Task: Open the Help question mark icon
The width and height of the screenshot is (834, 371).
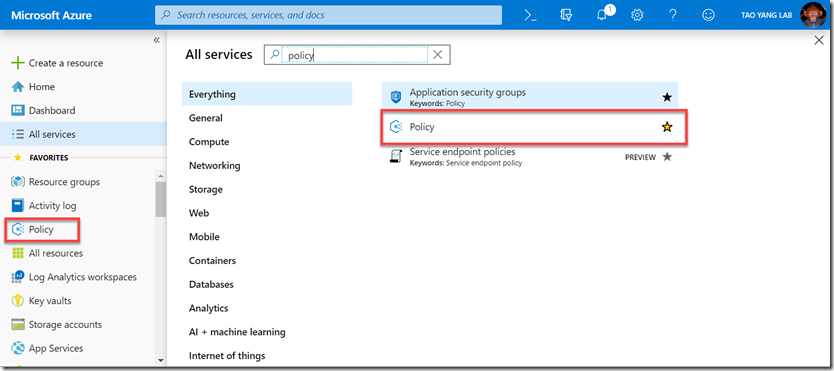Action: [x=673, y=15]
